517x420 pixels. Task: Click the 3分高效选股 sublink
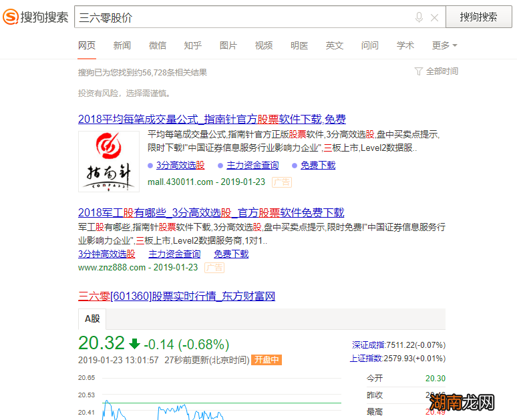[180, 165]
